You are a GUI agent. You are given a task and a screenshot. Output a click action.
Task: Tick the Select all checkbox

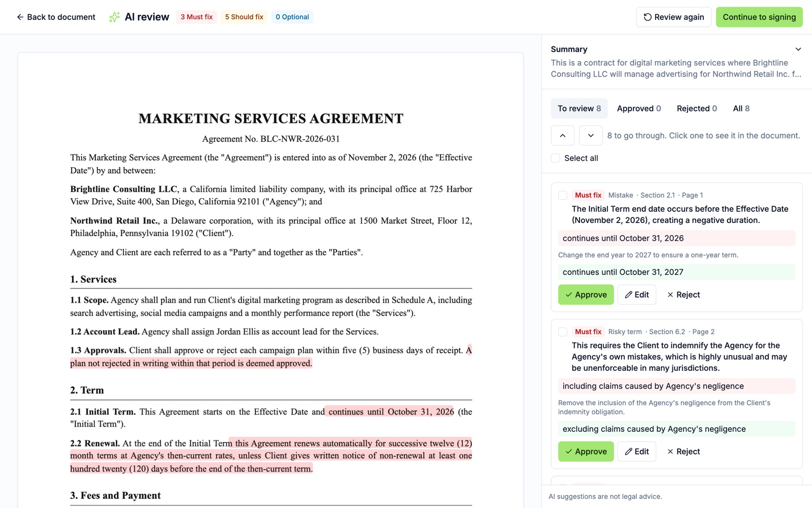(x=556, y=158)
